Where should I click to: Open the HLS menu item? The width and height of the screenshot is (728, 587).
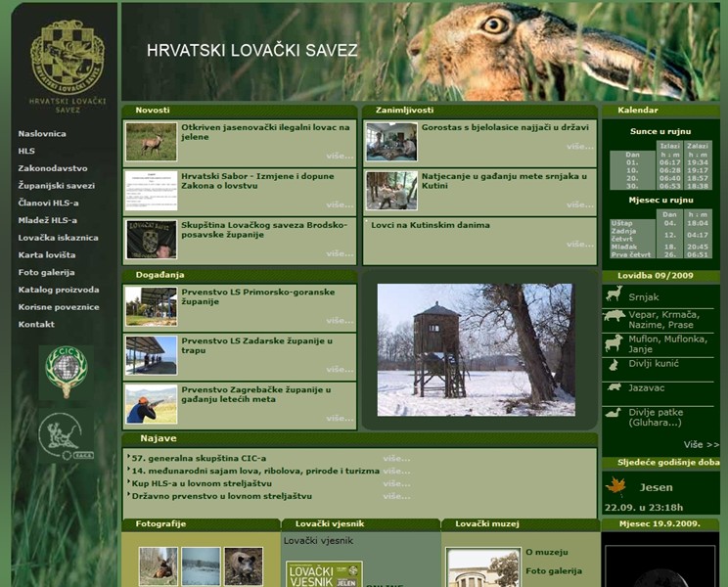(26, 151)
